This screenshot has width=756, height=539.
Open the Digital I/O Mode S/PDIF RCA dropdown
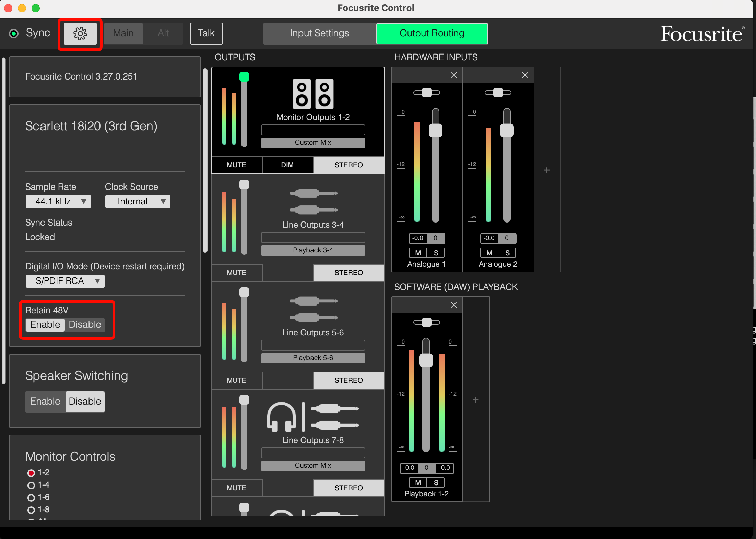click(x=65, y=281)
